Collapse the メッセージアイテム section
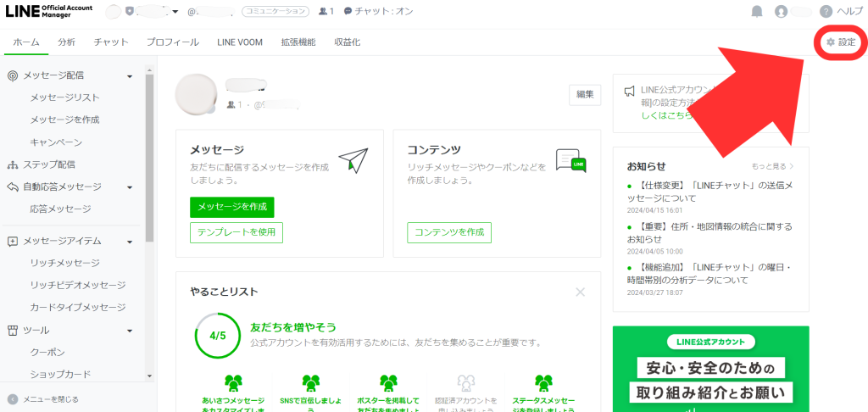Viewport: 868px width, 412px height. click(130, 242)
